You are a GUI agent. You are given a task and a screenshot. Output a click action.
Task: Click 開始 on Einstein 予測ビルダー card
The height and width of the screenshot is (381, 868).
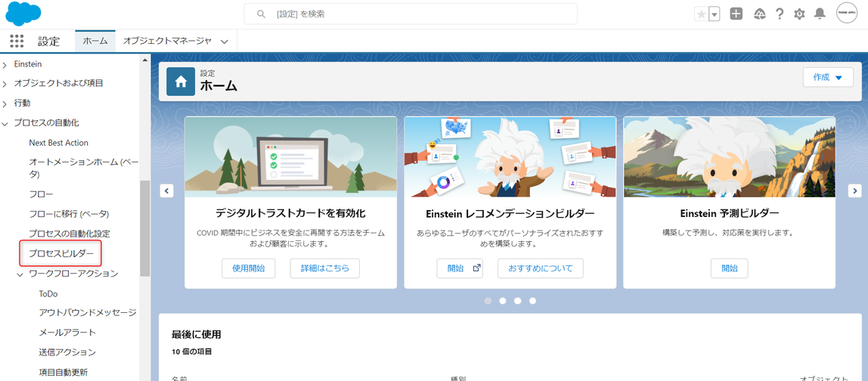(x=729, y=268)
